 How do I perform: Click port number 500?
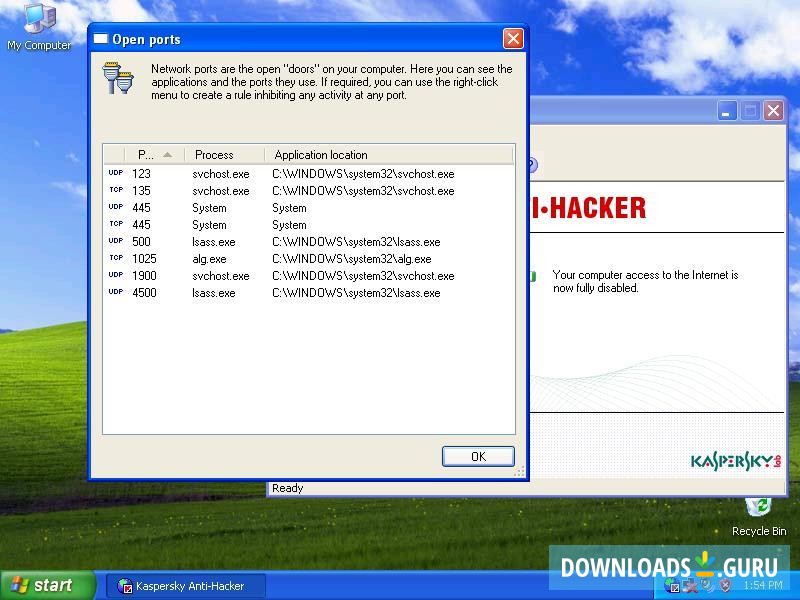click(141, 242)
